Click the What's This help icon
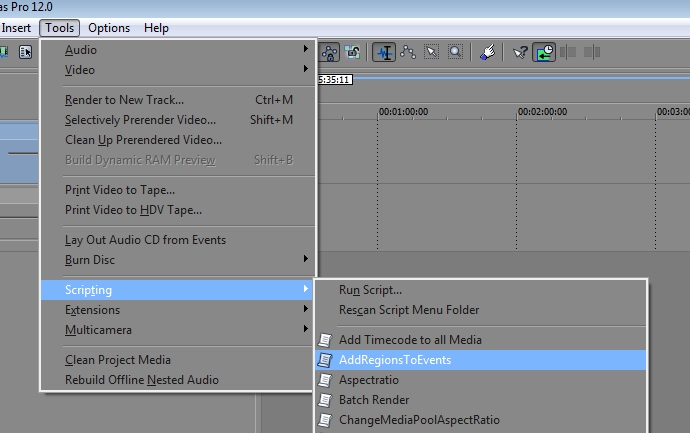 click(520, 52)
